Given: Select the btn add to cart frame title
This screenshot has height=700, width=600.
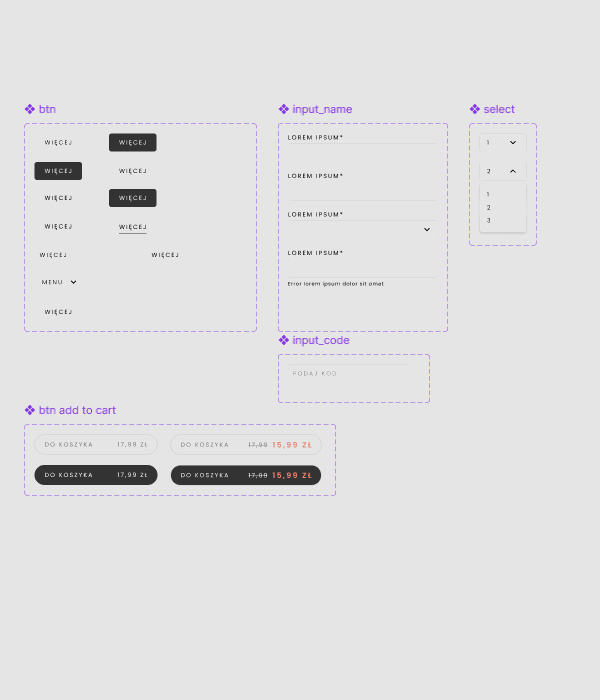Looking at the screenshot, I should click(x=77, y=410).
